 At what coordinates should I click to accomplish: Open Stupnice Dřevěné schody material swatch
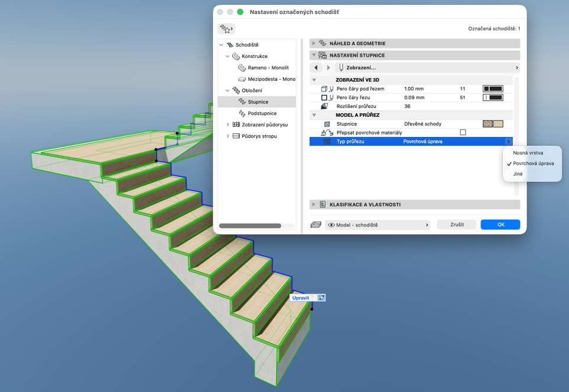click(x=493, y=124)
